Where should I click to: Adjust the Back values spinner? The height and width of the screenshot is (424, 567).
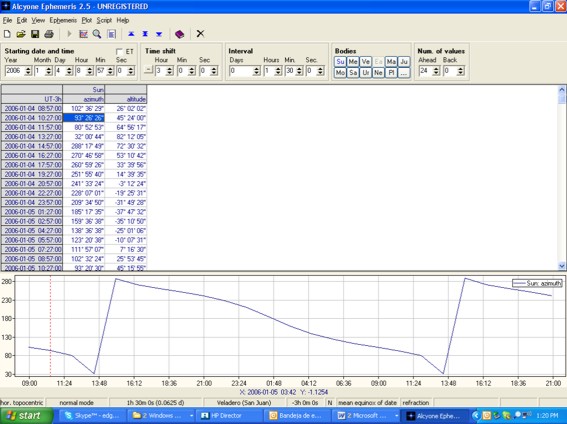pos(460,71)
